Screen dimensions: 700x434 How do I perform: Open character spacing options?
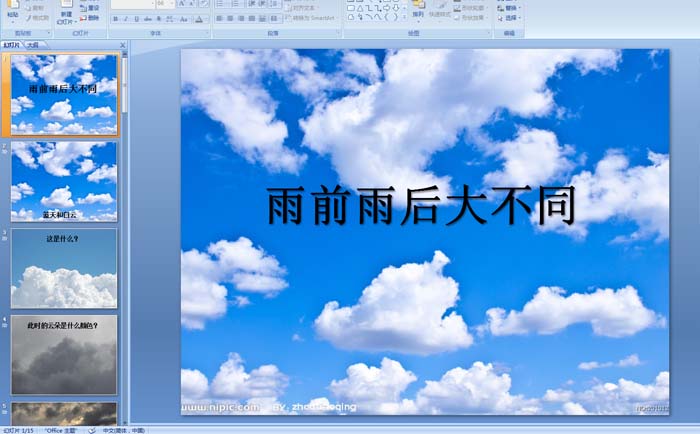click(x=170, y=19)
